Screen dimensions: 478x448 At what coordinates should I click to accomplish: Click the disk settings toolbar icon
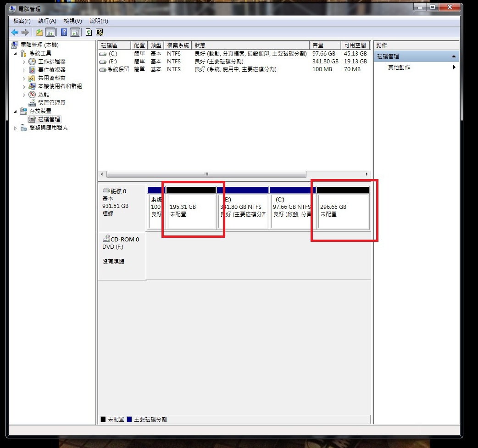pos(100,32)
